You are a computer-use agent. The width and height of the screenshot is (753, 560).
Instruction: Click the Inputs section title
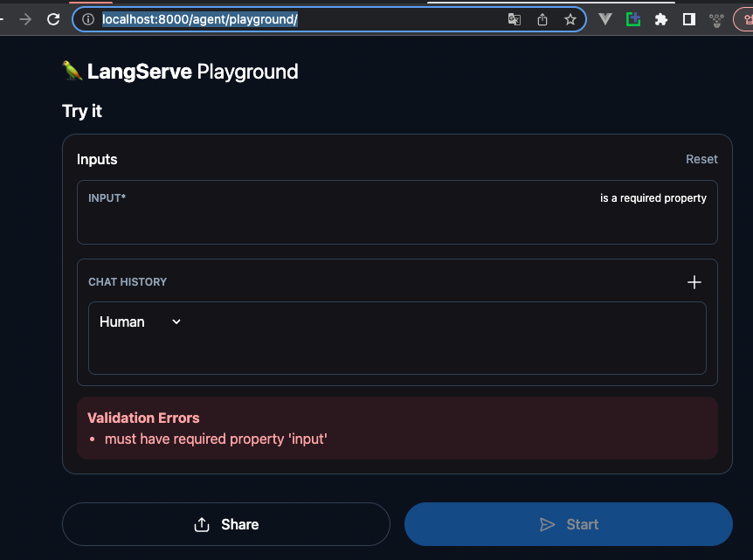click(97, 160)
